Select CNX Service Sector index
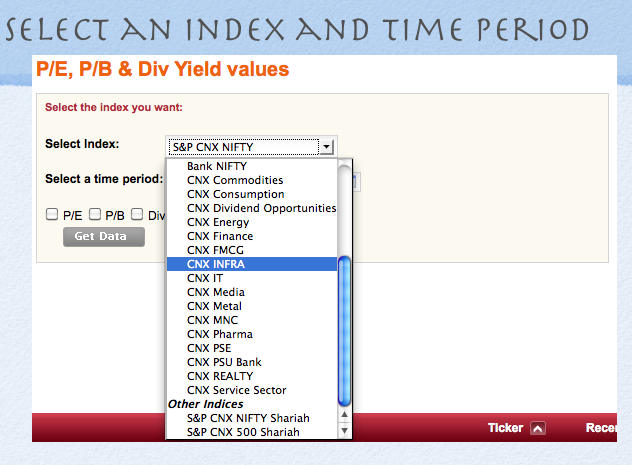 [252, 390]
